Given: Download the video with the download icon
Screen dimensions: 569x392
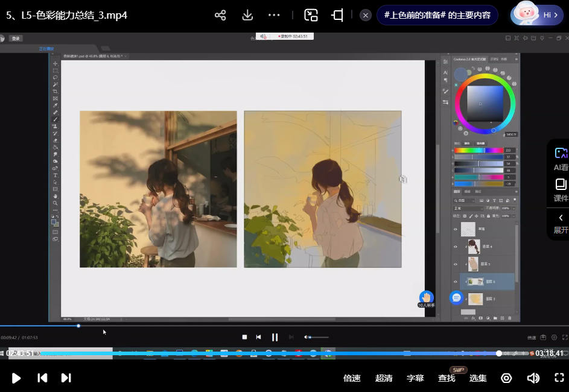Looking at the screenshot, I should tap(247, 15).
